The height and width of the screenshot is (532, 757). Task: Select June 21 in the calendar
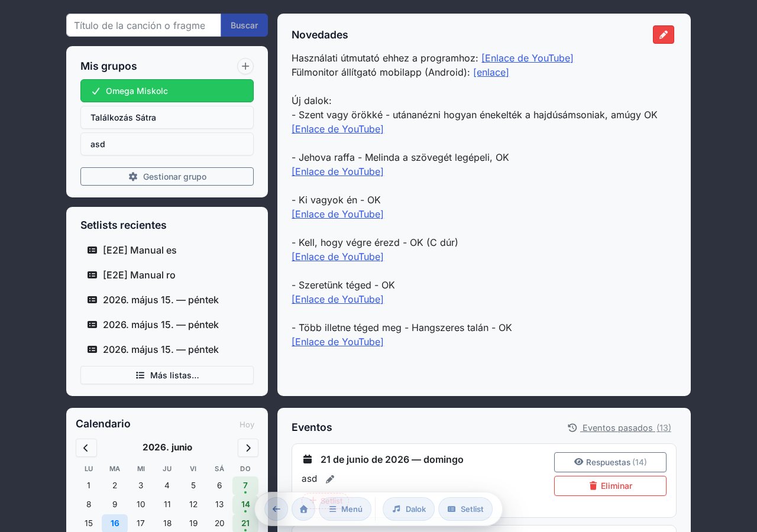[245, 523]
